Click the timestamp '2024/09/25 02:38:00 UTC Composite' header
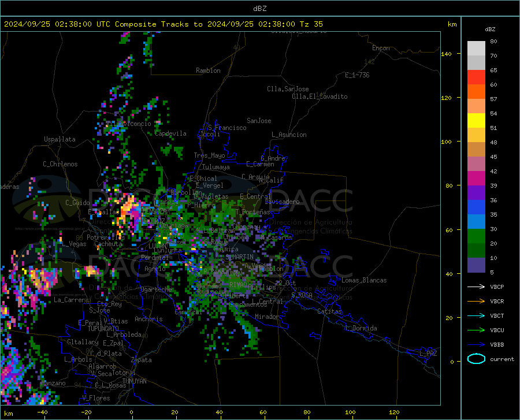This screenshot has height=420, width=520. pyautogui.click(x=80, y=24)
